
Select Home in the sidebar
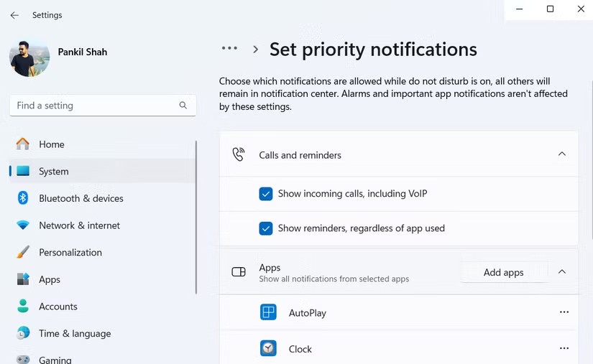tap(51, 144)
